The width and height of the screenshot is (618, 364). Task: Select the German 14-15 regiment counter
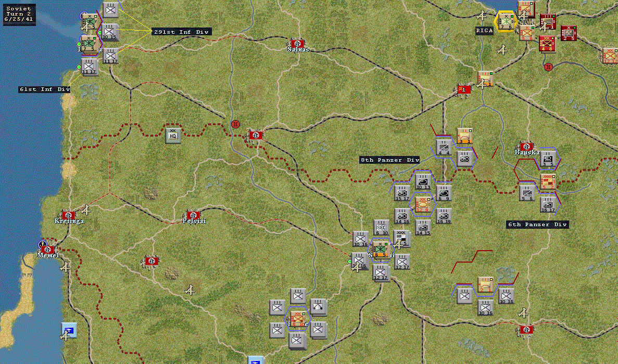(x=423, y=227)
